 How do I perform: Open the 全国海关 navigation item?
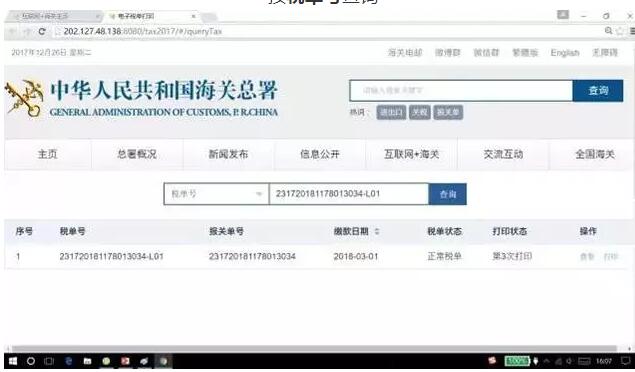click(x=595, y=154)
